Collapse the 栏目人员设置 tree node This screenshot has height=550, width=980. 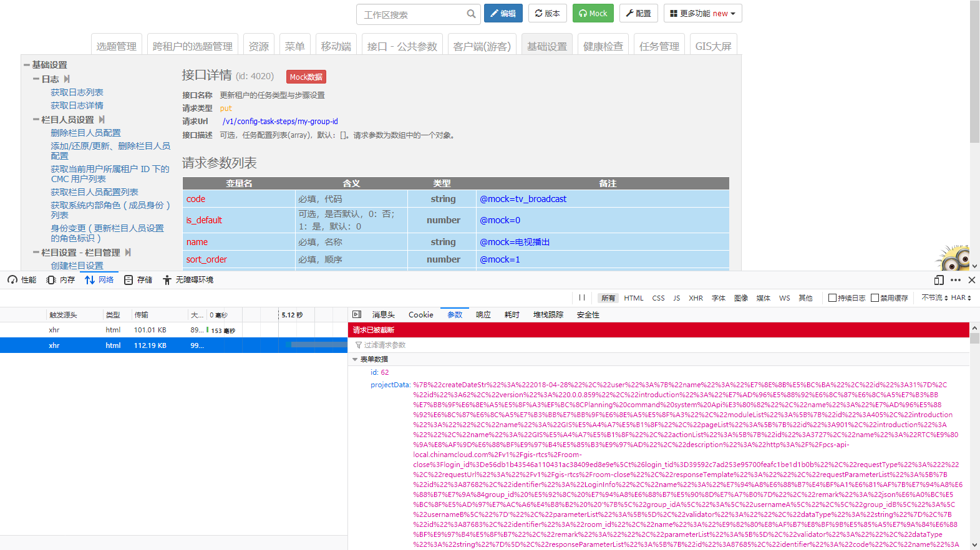36,120
